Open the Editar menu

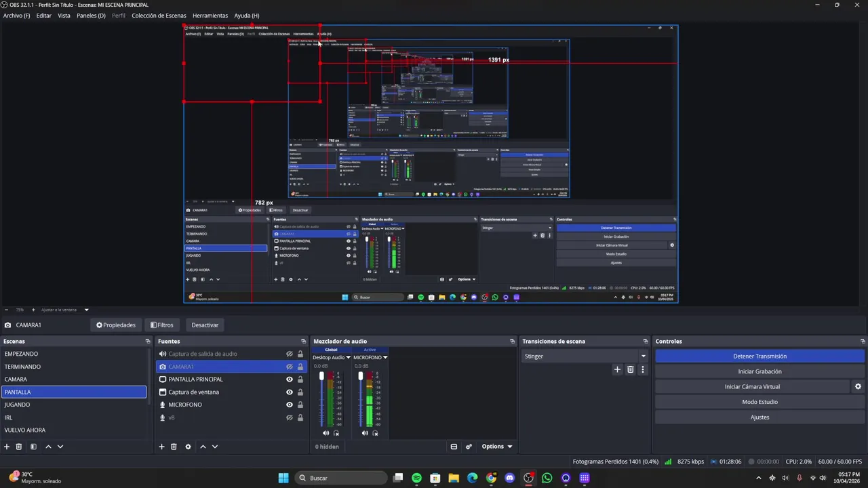pyautogui.click(x=44, y=16)
